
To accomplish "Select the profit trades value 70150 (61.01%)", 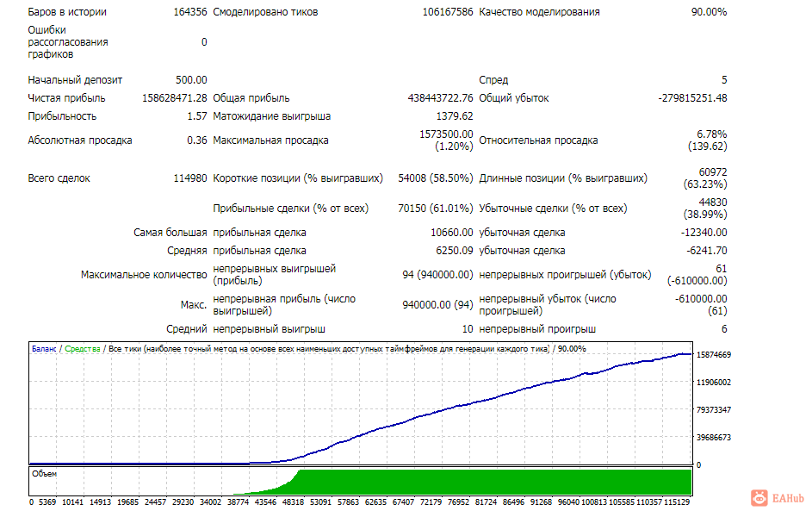I will (x=436, y=209).
